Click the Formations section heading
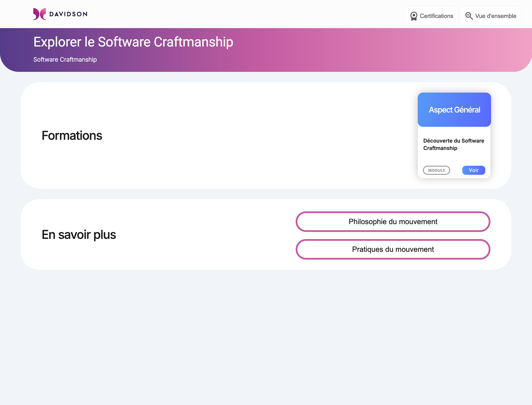The height and width of the screenshot is (405, 532). (72, 135)
